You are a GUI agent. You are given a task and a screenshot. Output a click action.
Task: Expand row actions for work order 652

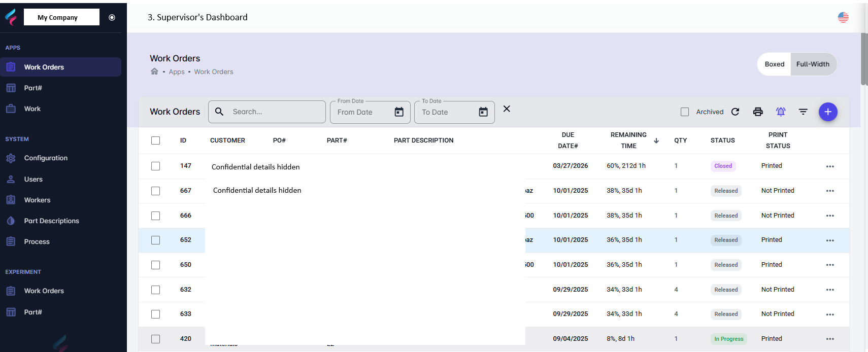(830, 240)
